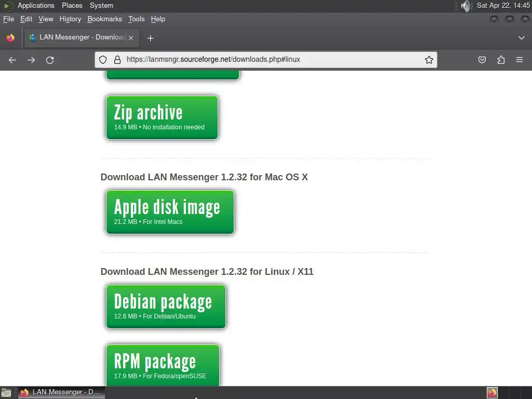Open tracking protection shield icon

click(103, 60)
